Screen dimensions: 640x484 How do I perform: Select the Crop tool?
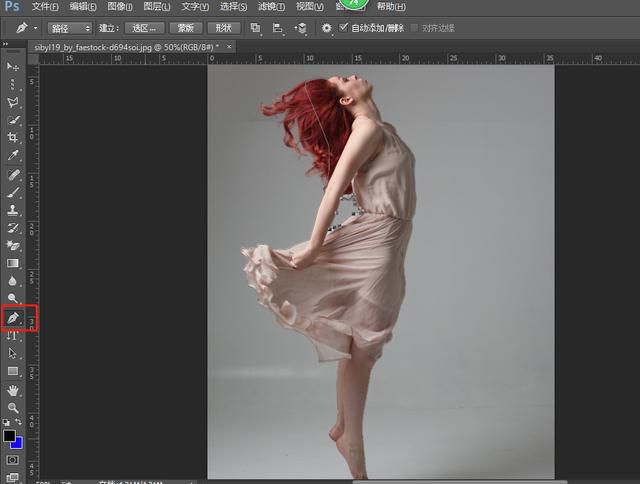pyautogui.click(x=13, y=138)
